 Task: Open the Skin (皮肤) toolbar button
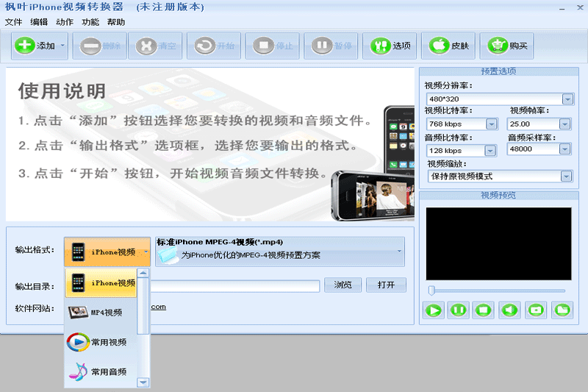(x=448, y=46)
